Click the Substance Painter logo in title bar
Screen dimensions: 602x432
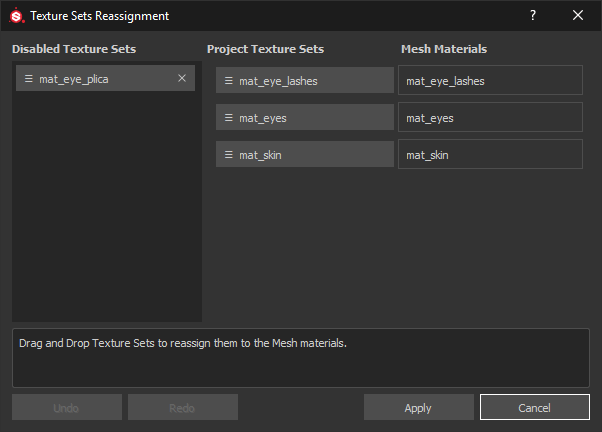(x=16, y=16)
